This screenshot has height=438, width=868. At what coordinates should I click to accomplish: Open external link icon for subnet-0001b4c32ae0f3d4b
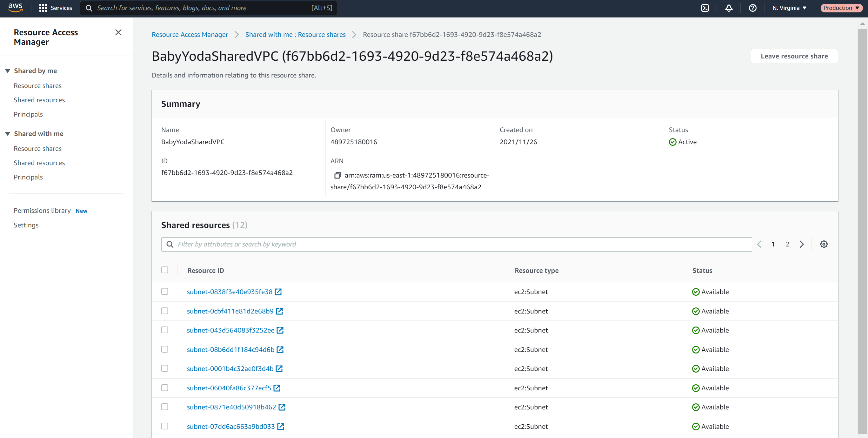pyautogui.click(x=279, y=368)
